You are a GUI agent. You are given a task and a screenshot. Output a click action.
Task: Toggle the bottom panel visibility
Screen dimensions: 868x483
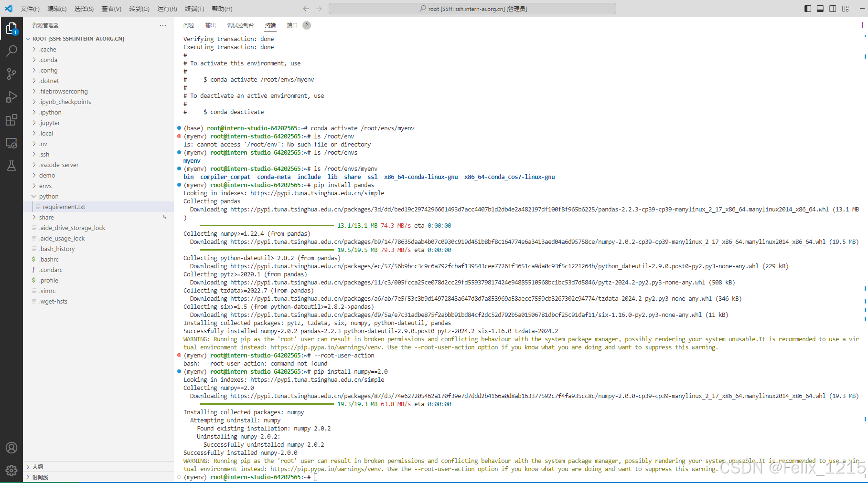(x=820, y=8)
